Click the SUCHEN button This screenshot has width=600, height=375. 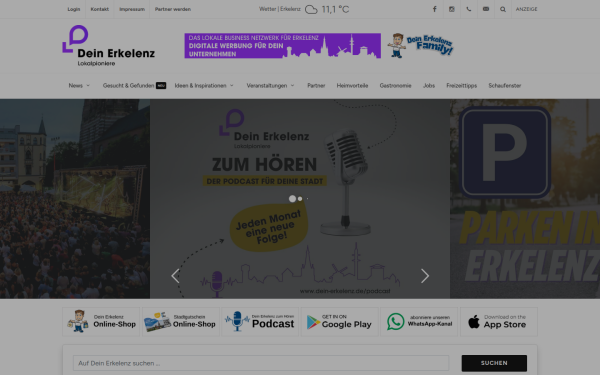(494, 363)
